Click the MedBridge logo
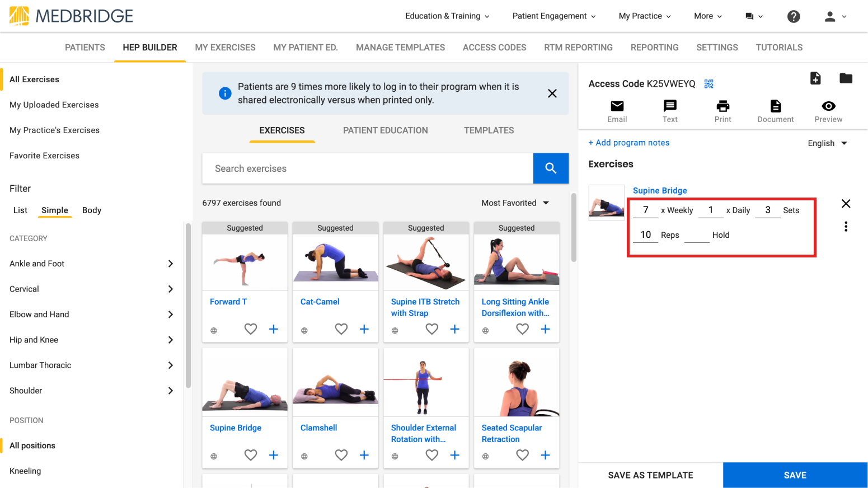This screenshot has width=868, height=488. 72,16
